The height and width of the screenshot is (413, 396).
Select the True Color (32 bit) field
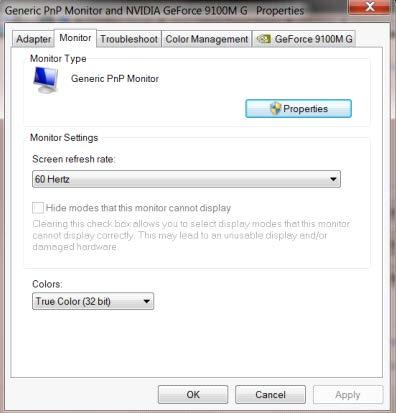(93, 301)
